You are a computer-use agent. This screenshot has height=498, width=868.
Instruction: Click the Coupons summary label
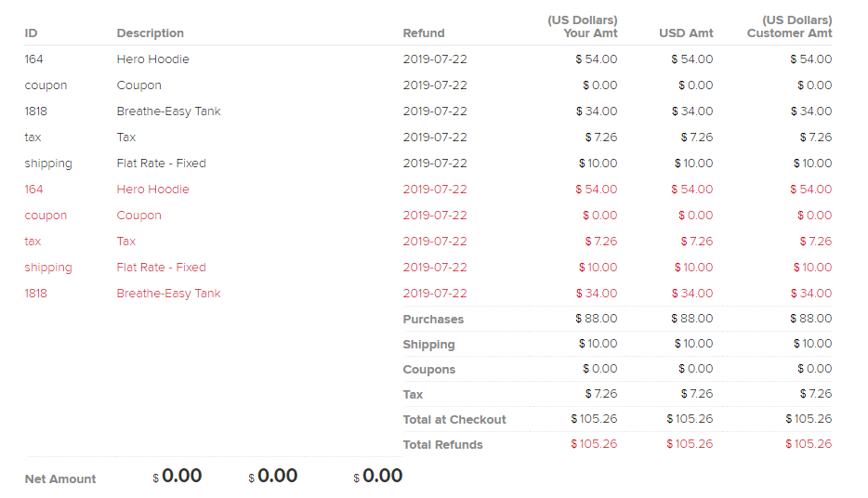coord(428,370)
